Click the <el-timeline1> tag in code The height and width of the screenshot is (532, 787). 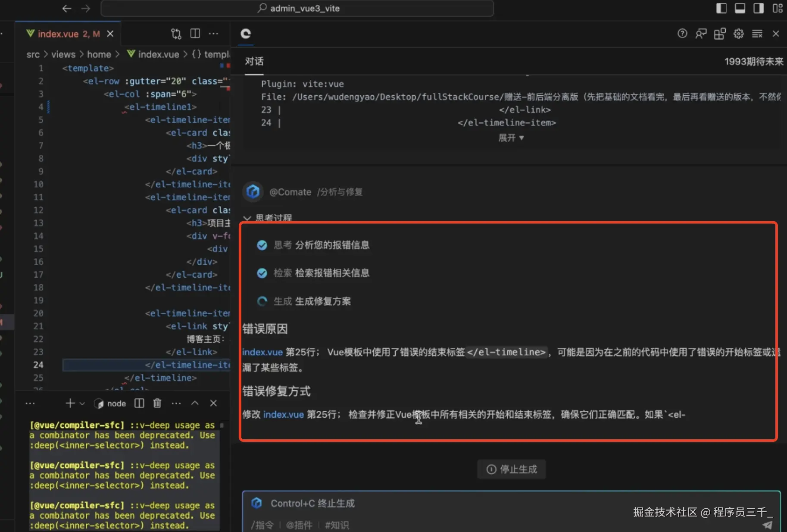(x=160, y=107)
